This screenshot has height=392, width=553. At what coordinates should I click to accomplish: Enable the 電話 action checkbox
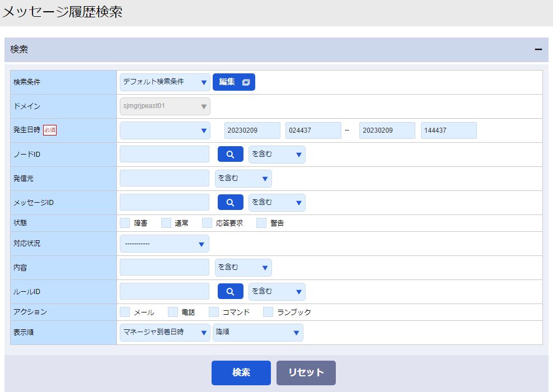[x=173, y=312]
